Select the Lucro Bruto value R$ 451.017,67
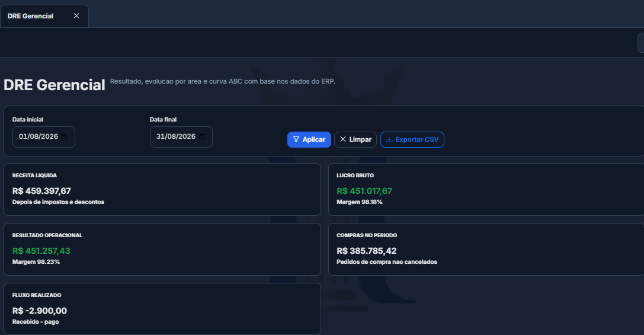 click(364, 191)
